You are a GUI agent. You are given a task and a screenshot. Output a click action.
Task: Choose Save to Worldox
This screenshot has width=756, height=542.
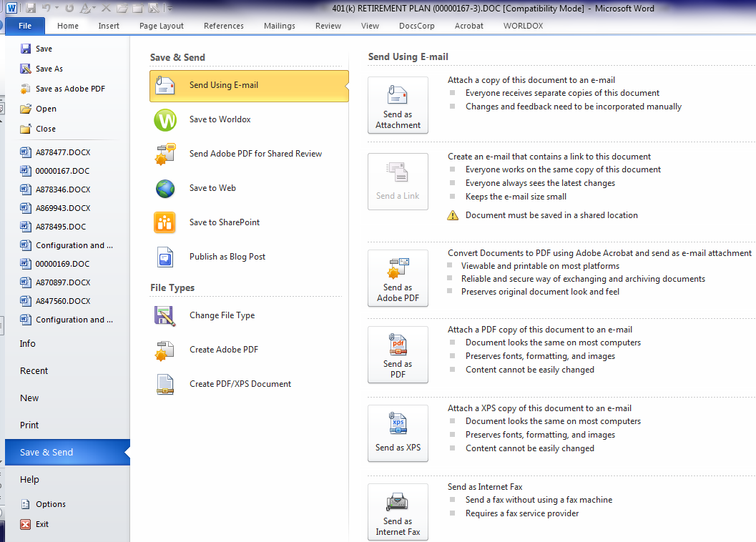[249, 120]
